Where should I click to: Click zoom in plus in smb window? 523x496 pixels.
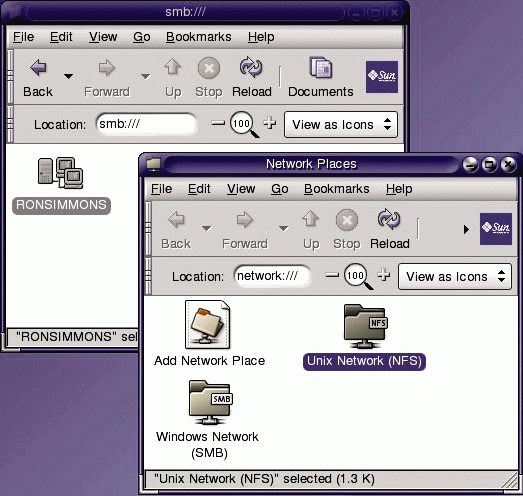(x=270, y=123)
